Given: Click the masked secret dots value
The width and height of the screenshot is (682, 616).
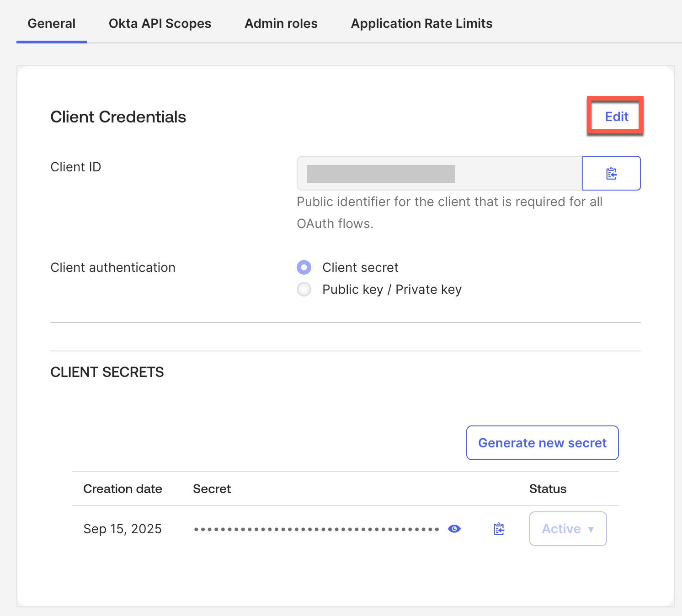Looking at the screenshot, I should 316,529.
